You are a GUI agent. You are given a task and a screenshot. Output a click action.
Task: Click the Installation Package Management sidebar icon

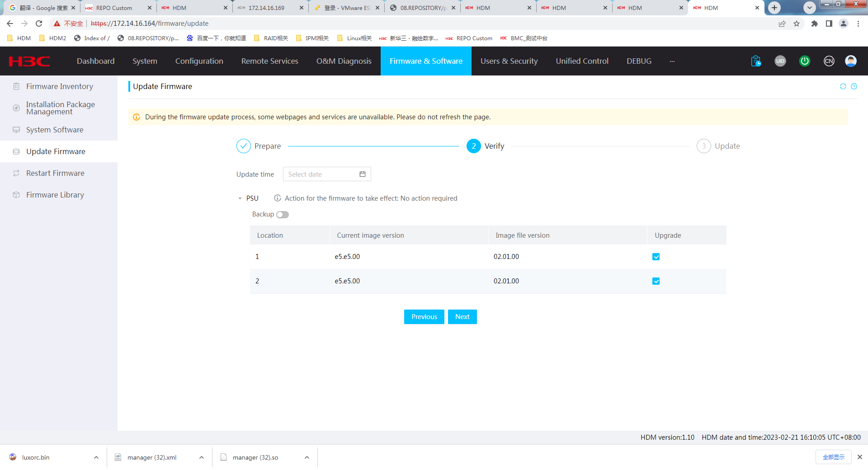tap(16, 108)
